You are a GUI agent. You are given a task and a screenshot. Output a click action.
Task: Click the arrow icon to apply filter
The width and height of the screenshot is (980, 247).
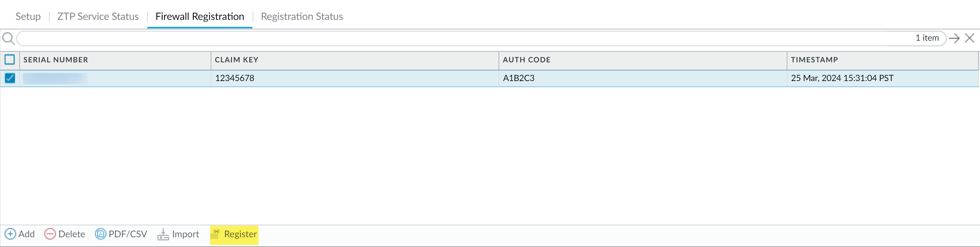pyautogui.click(x=954, y=39)
